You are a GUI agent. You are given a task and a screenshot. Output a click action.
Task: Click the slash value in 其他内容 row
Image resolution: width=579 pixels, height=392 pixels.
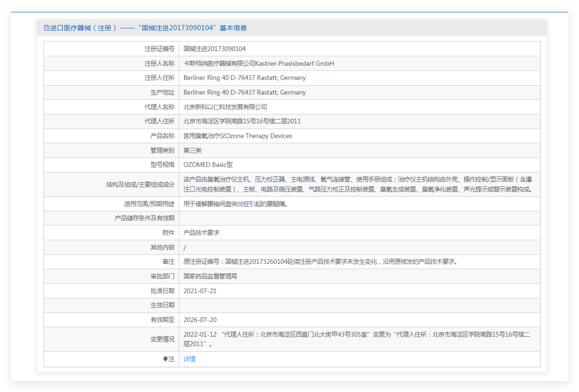coord(185,247)
